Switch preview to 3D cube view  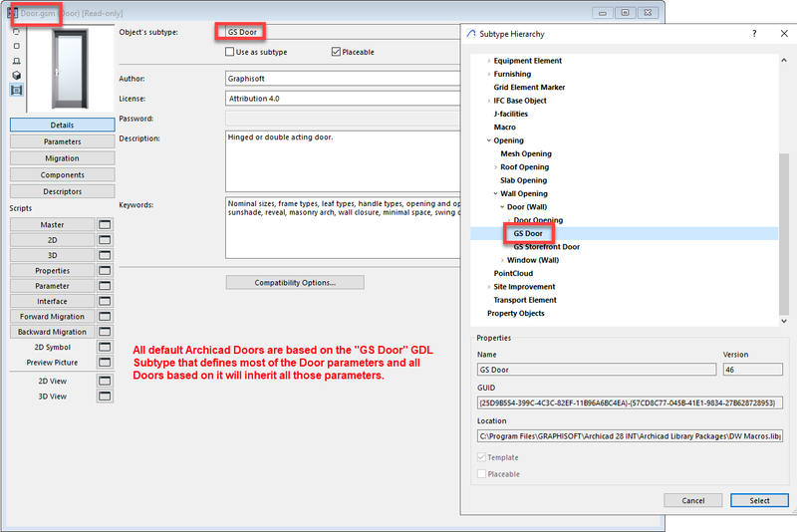coord(16,75)
